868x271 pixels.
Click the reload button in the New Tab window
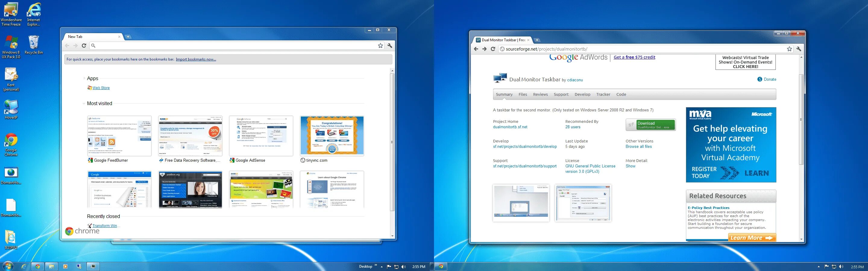[x=84, y=45]
